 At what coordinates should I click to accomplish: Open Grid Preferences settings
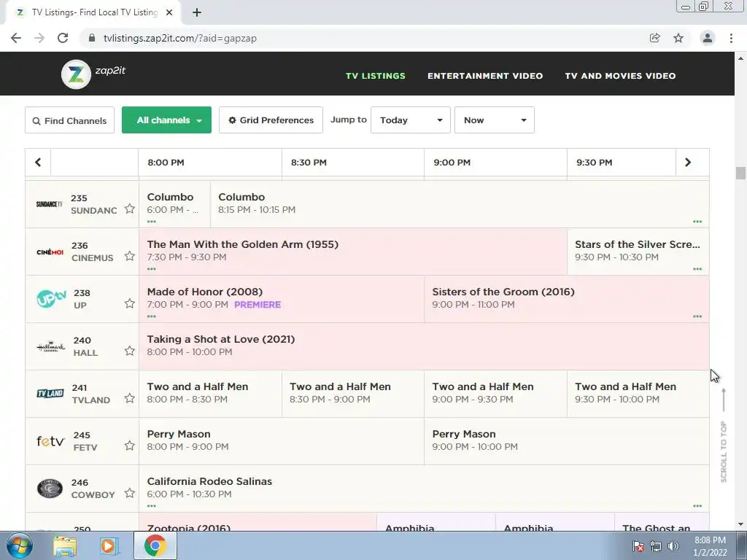pyautogui.click(x=271, y=120)
